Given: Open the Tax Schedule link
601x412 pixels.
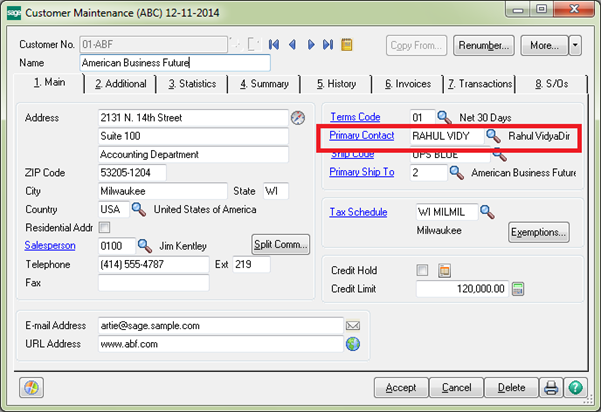Looking at the screenshot, I should pos(358,212).
